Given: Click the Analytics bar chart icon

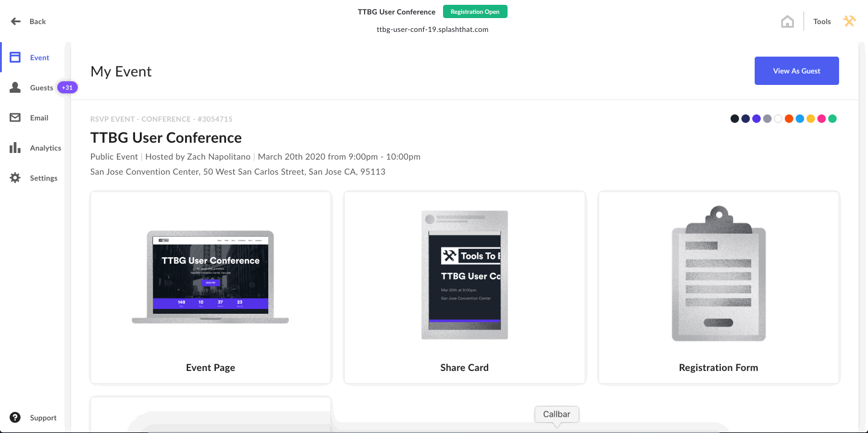Looking at the screenshot, I should (x=16, y=148).
